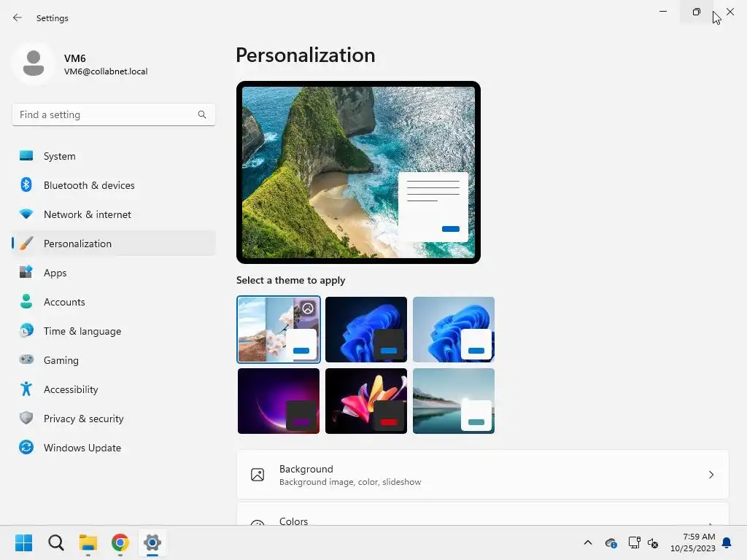The width and height of the screenshot is (747, 560).
Task: Click the Personalization paintbrush icon
Action: [26, 244]
